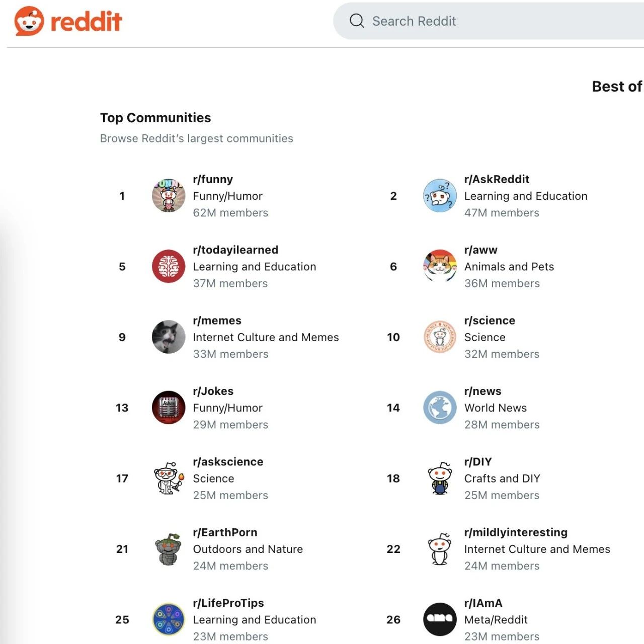The width and height of the screenshot is (644, 644).
Task: Click "Outdoors and Nature" category text
Action: (x=248, y=549)
